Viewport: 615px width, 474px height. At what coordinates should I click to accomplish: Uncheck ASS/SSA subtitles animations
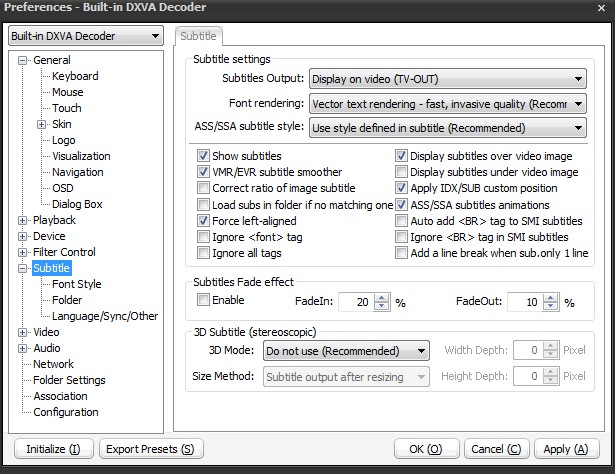(x=402, y=205)
